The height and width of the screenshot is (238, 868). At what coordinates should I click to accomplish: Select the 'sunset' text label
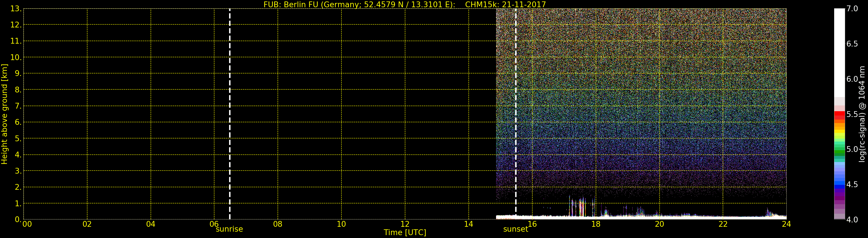515,229
